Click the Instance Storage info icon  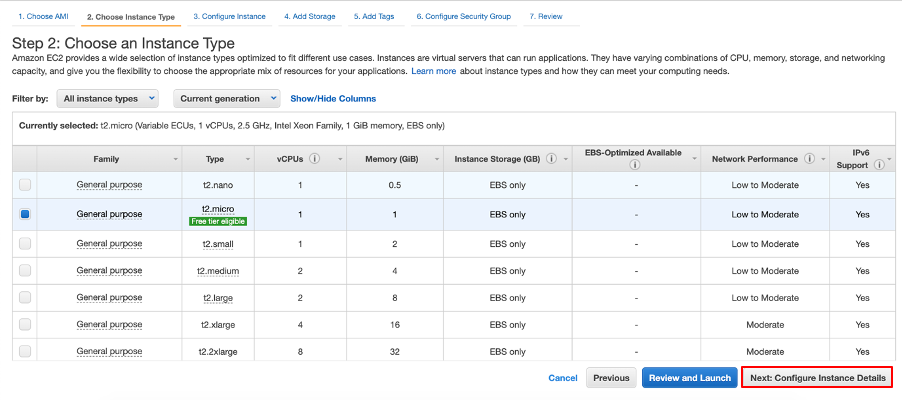[551, 159]
